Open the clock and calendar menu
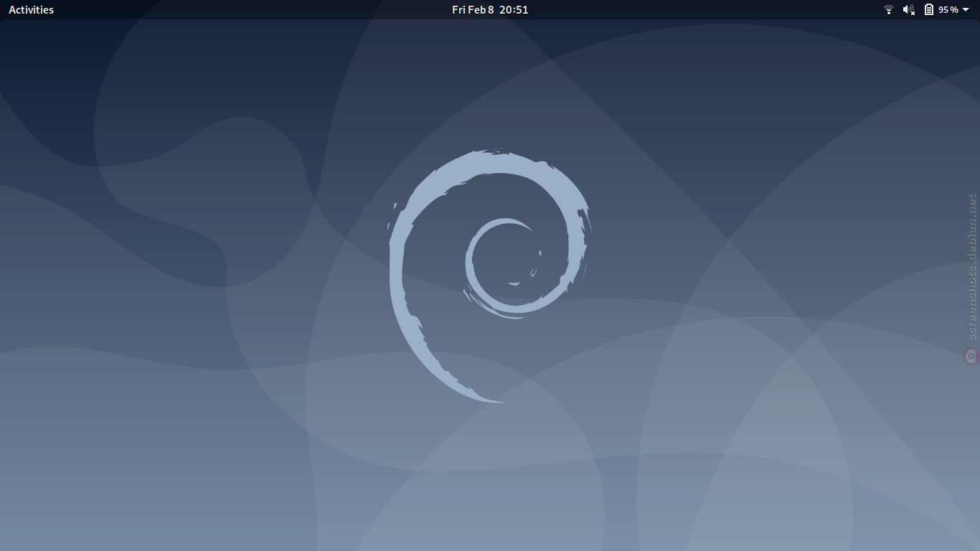 (490, 9)
